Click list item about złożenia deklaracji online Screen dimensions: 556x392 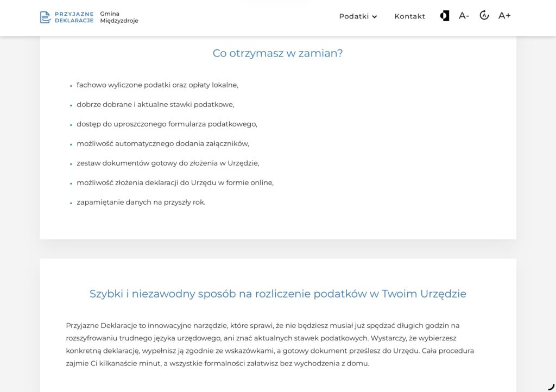click(x=175, y=182)
